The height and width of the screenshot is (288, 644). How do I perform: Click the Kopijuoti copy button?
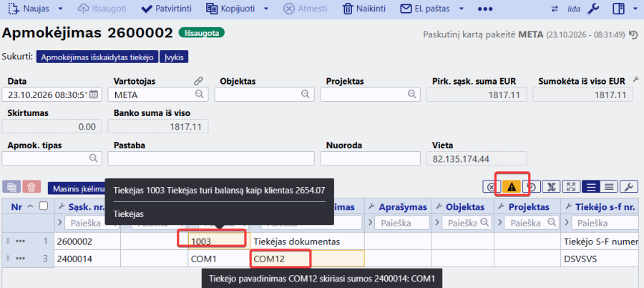click(x=230, y=9)
